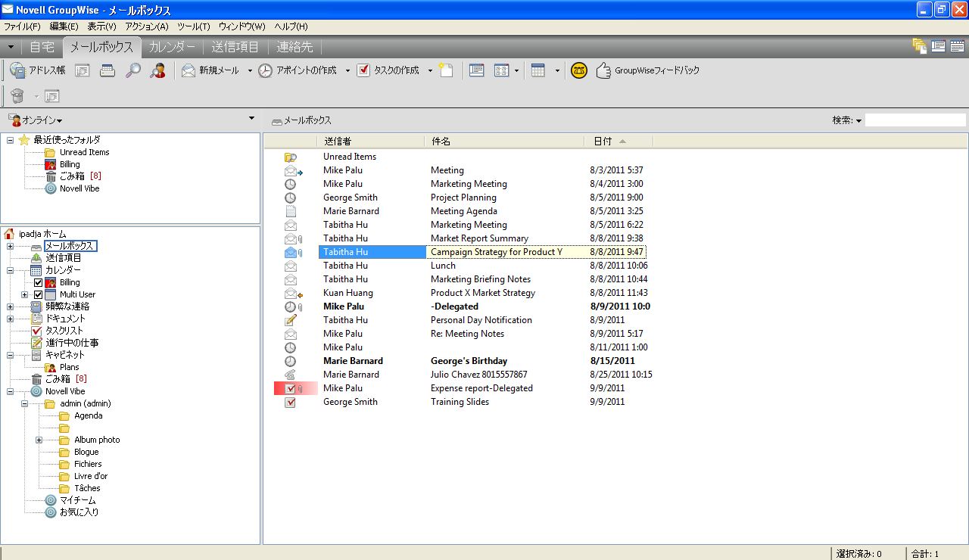
Task: Open タスクリスト in the folder tree
Action: point(64,331)
